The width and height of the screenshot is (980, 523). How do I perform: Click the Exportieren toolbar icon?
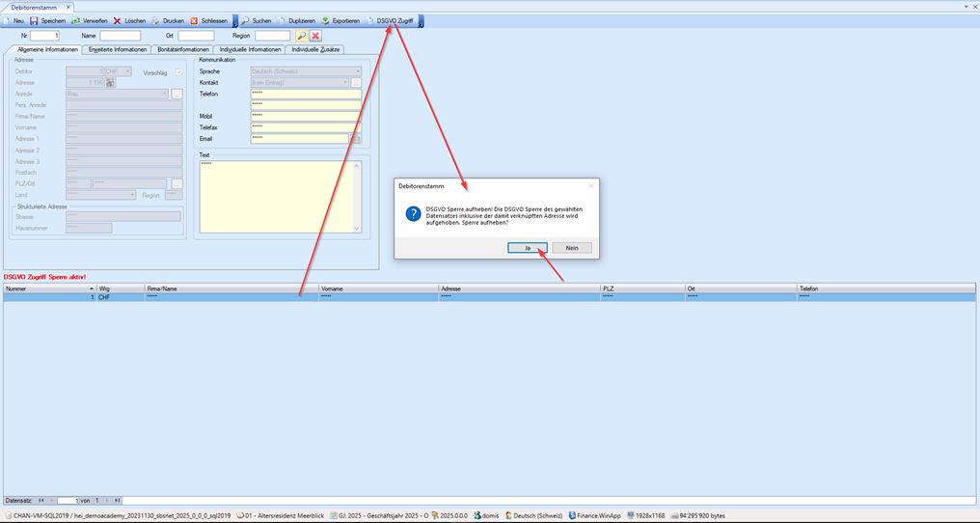pyautogui.click(x=326, y=20)
